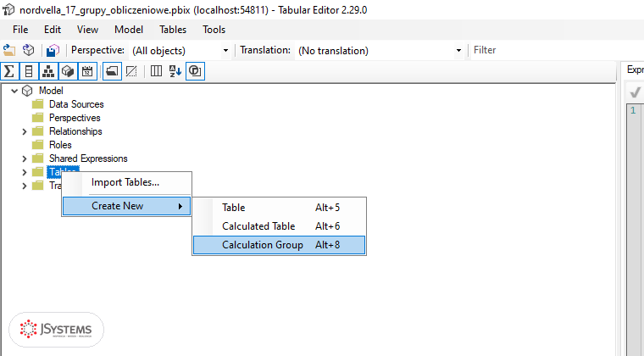Click Perspectives folder icon
This screenshot has width=644, height=356.
click(x=38, y=118)
